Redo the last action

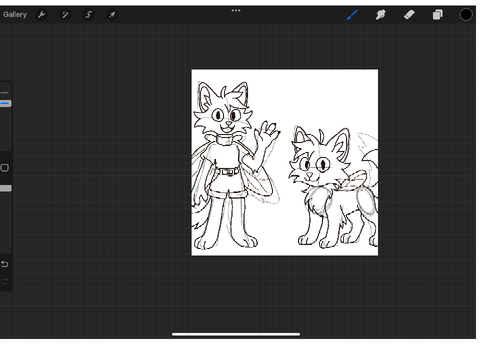tap(5, 282)
